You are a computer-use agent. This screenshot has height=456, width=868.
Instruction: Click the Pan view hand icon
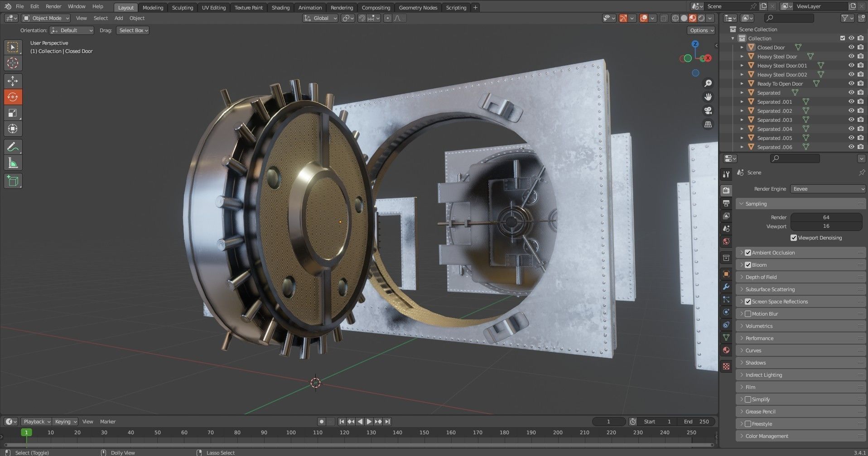click(x=708, y=97)
